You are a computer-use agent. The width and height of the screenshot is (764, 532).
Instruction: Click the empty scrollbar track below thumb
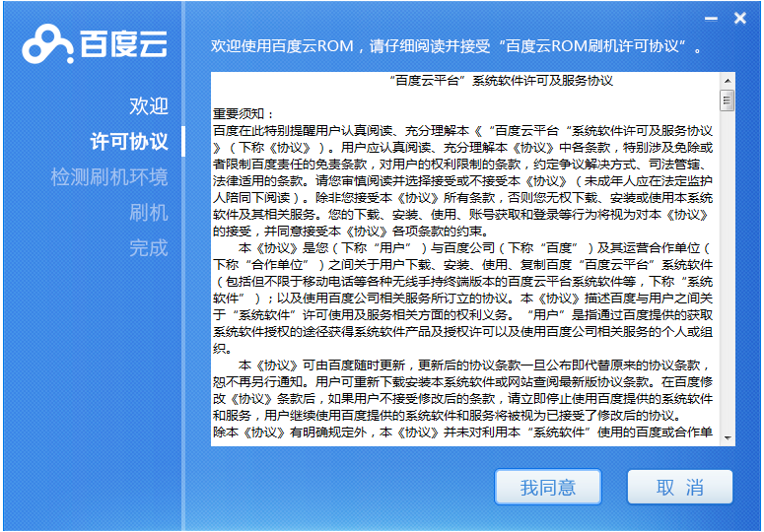point(728,271)
